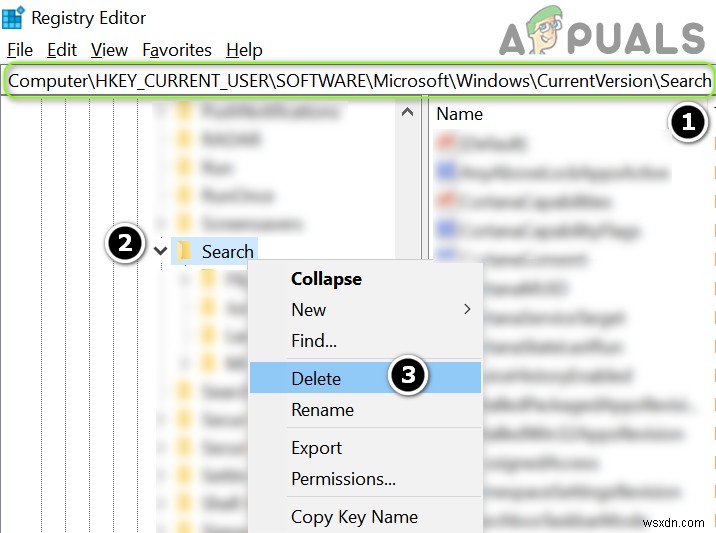716x533 pixels.
Task: Choose Export in the context menu
Action: [x=365, y=448]
